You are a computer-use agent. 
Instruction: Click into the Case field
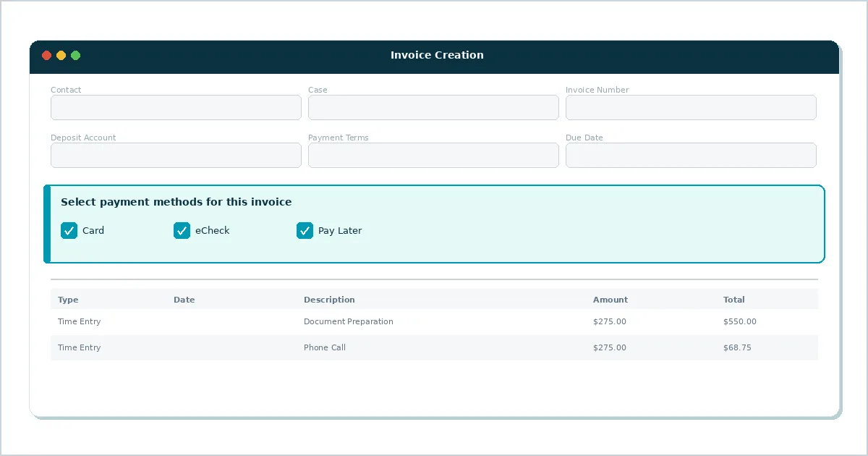tap(433, 108)
